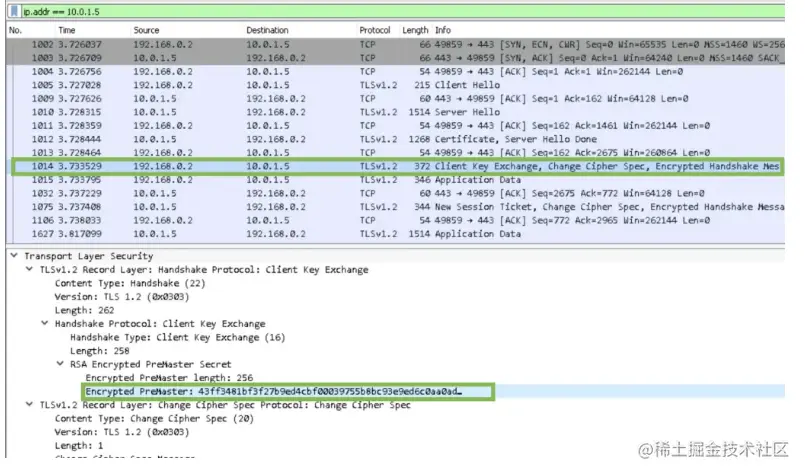Collapse the Transport Layer Security tree

pos(14,255)
